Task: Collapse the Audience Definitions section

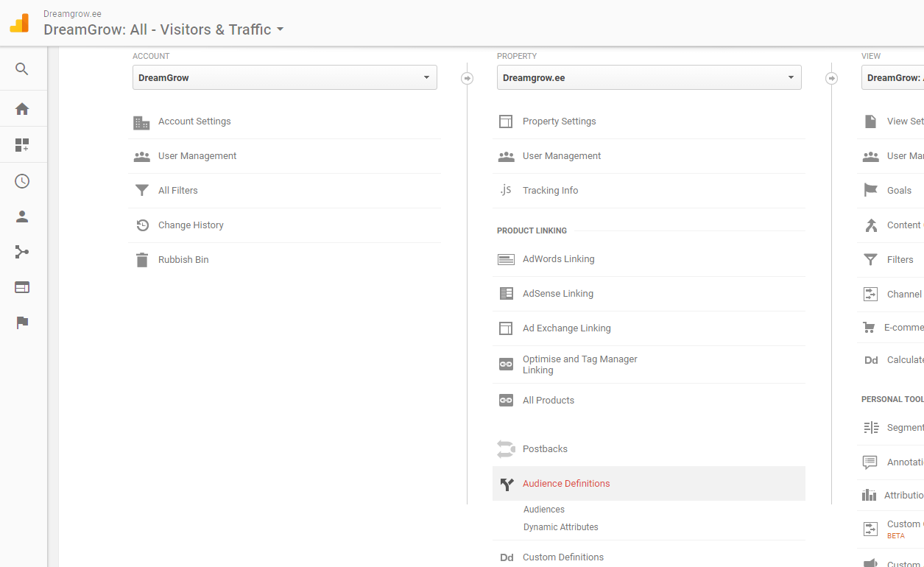Action: (x=566, y=484)
